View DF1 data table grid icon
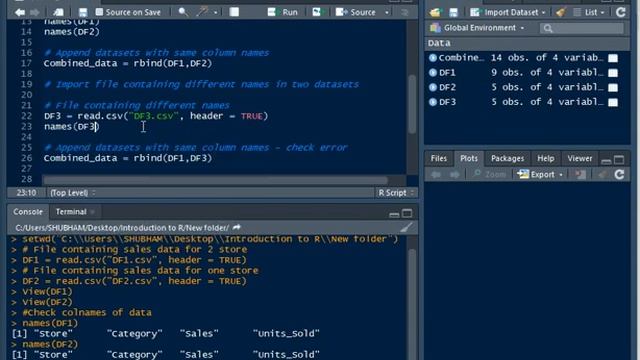Screen dimensions: 640x360 (x=613, y=73)
